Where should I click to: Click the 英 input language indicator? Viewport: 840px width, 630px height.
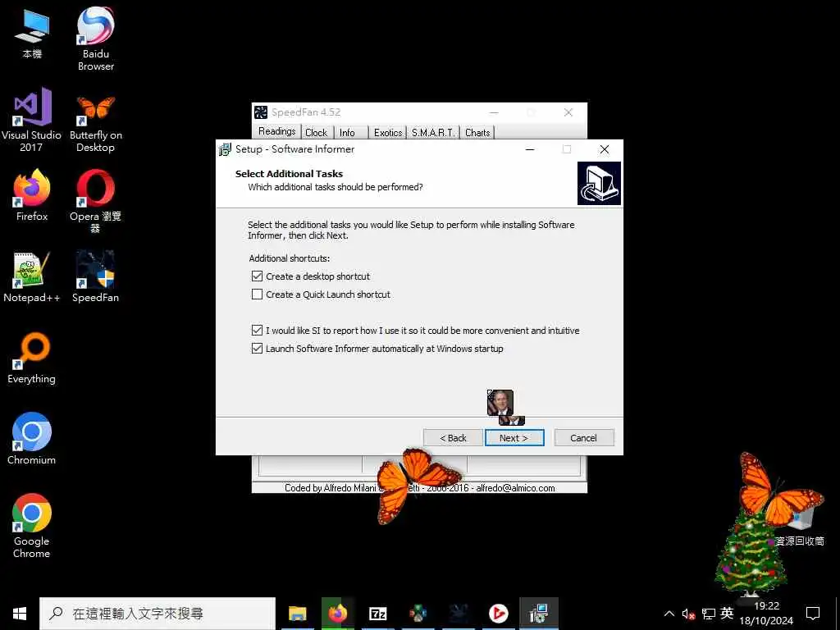(x=727, y=614)
